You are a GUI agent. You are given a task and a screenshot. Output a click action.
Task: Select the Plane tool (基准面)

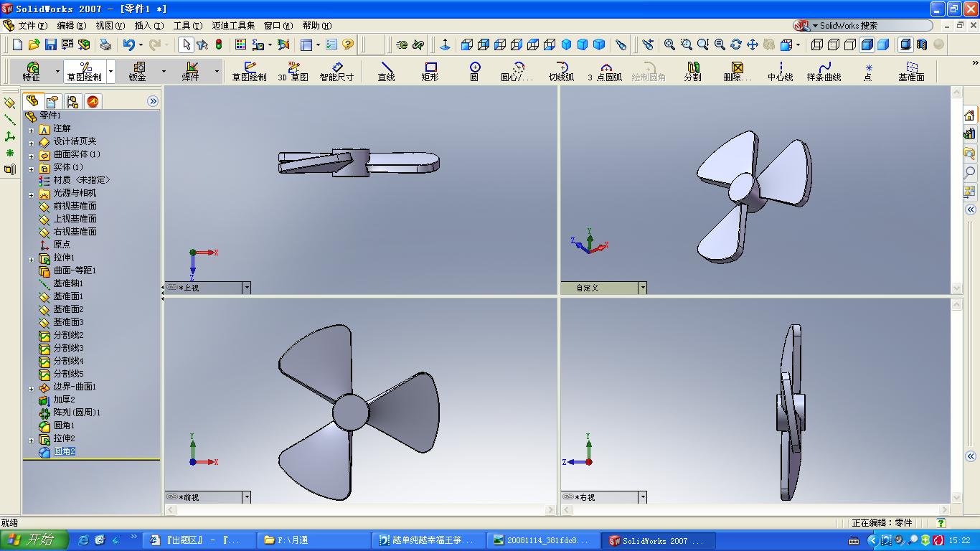[x=912, y=72]
